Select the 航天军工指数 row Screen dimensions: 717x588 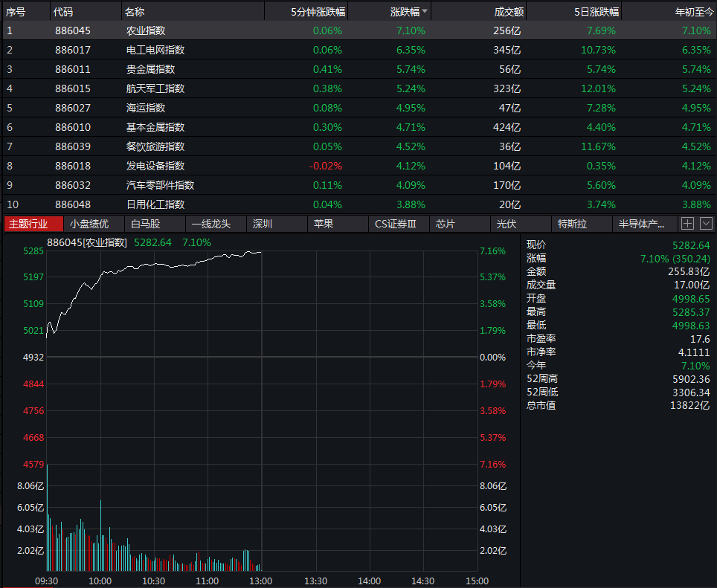(x=358, y=88)
